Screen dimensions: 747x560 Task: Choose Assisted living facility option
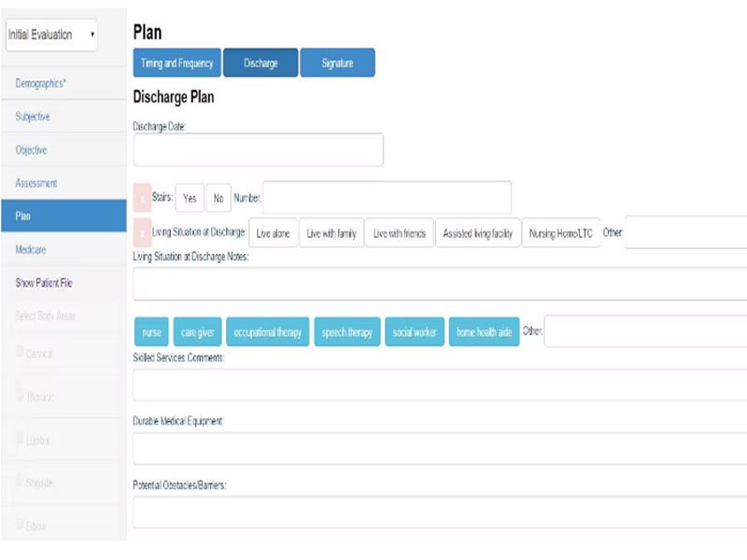click(477, 233)
